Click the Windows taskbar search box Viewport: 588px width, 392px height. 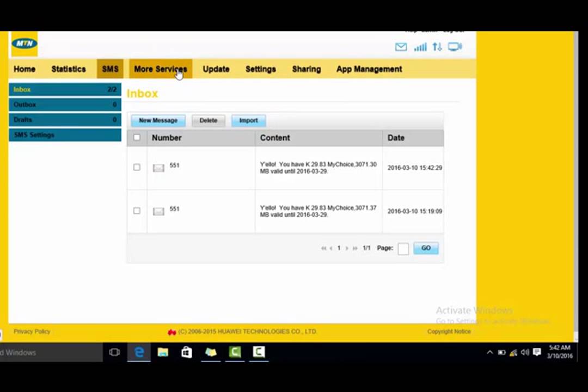pos(51,353)
